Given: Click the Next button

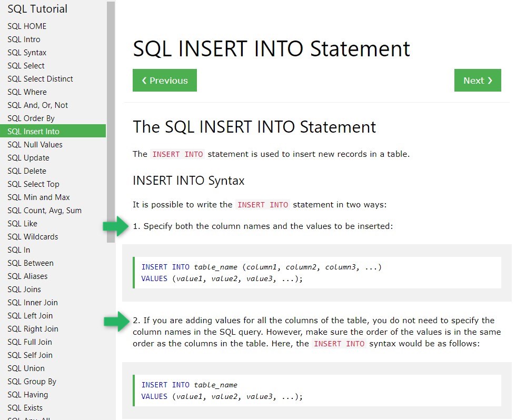Looking at the screenshot, I should [x=478, y=81].
